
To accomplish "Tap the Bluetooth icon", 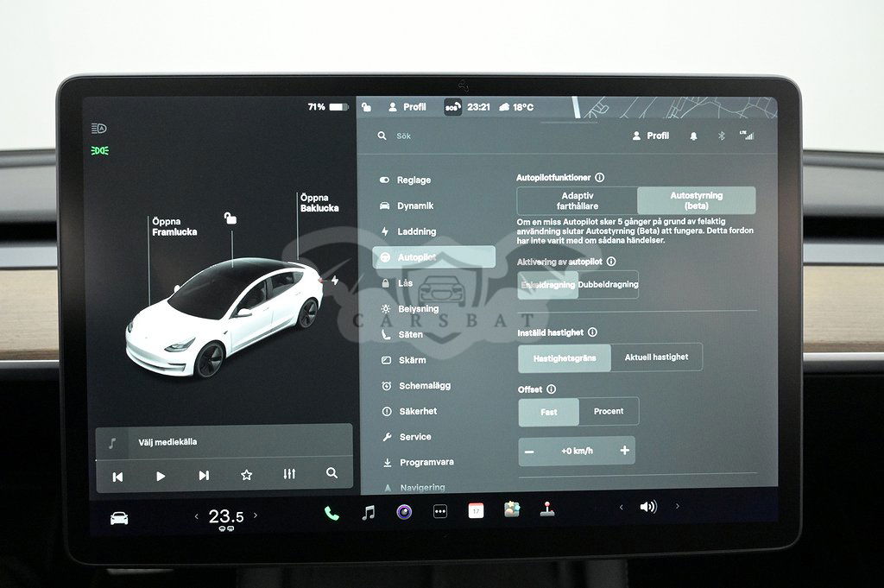I will (x=722, y=136).
